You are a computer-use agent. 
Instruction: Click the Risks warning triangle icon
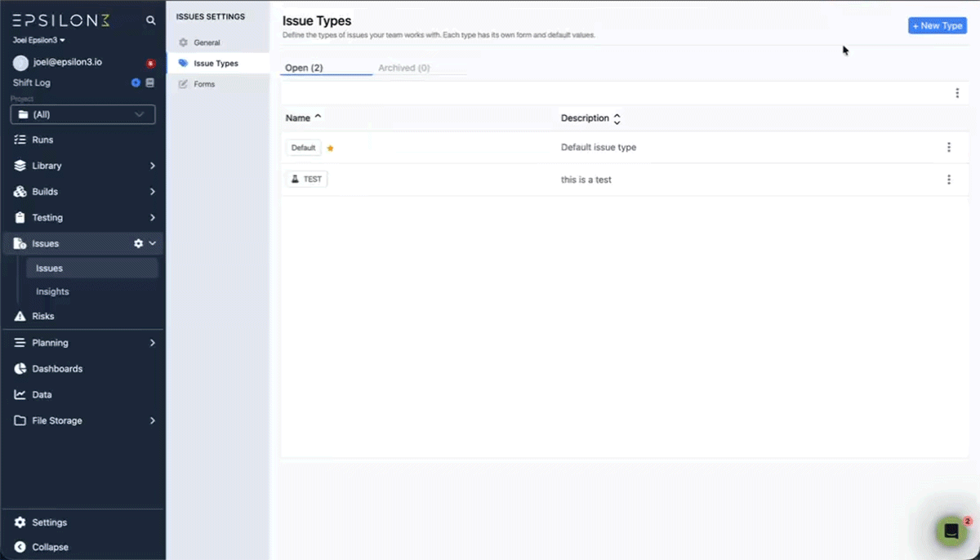[x=20, y=316]
